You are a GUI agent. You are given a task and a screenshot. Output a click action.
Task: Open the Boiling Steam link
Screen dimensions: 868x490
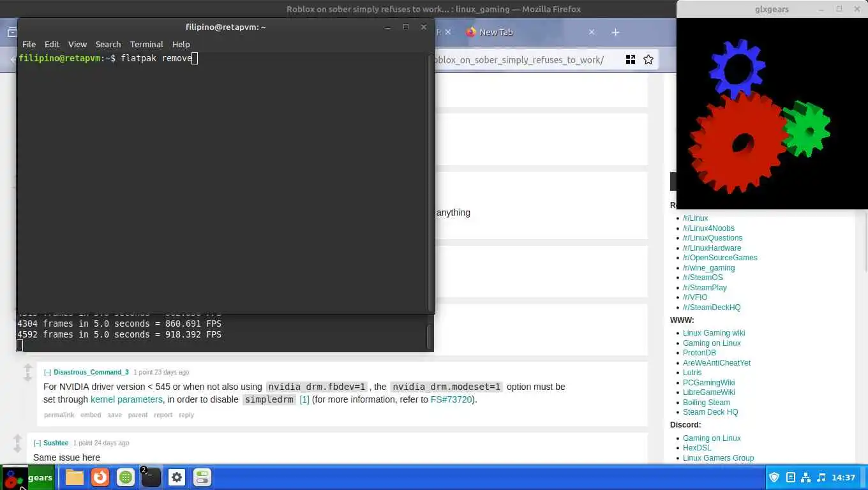click(706, 403)
